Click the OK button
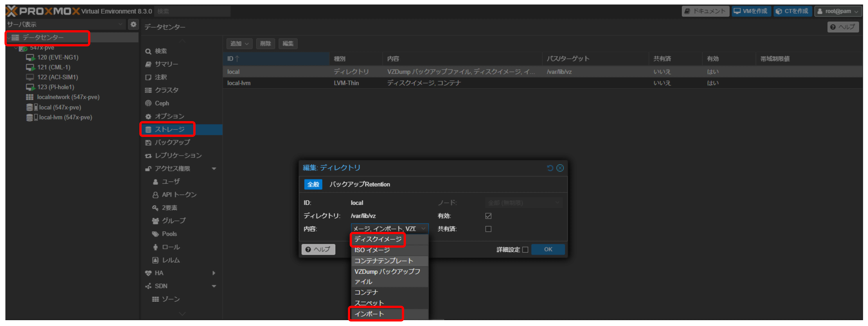 548,249
